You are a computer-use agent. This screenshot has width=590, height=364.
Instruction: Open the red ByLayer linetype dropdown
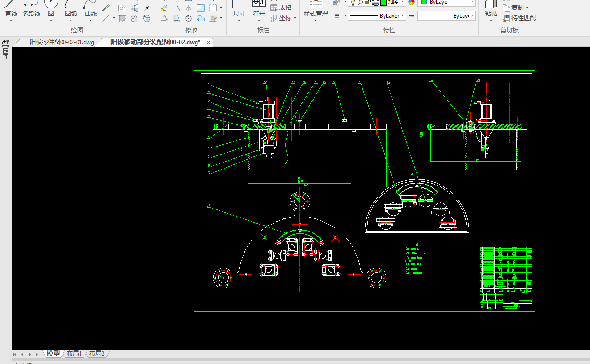point(446,16)
